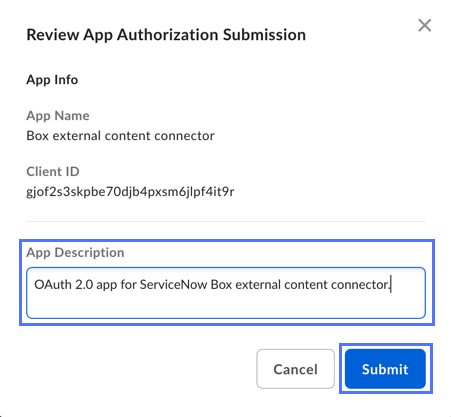Cancel the app authorization submission
This screenshot has width=451, height=417.
(x=295, y=369)
